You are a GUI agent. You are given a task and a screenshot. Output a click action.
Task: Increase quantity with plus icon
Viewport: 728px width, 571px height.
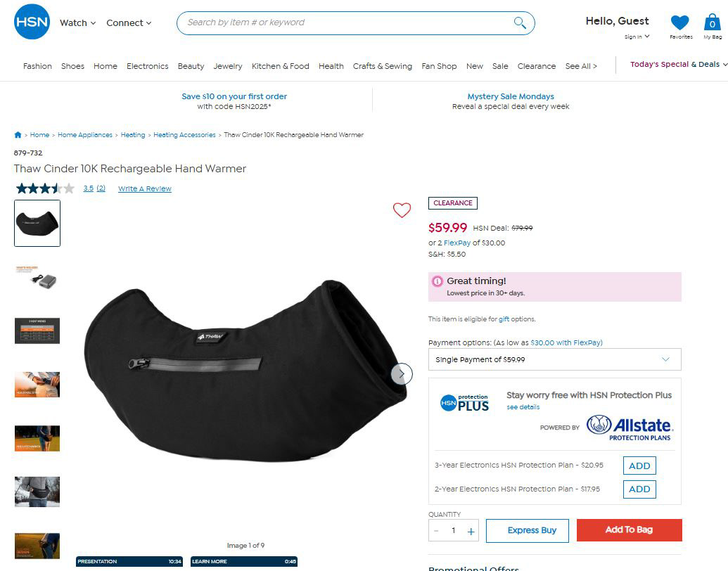(x=471, y=531)
